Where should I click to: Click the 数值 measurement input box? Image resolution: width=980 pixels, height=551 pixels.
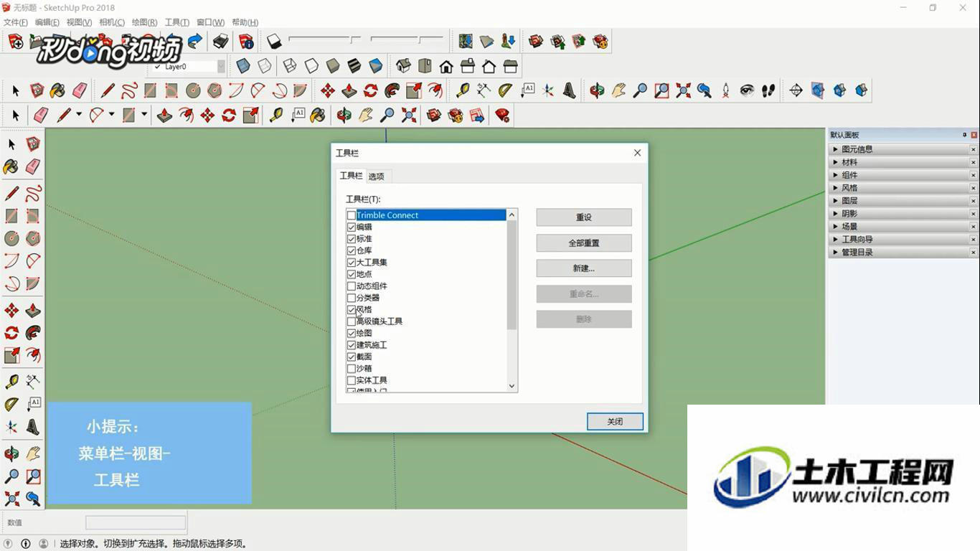coord(136,523)
